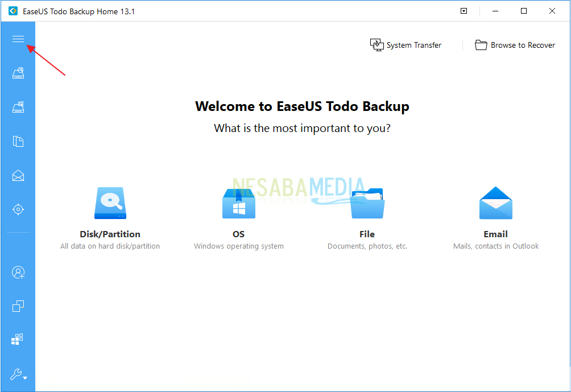571x392 pixels.
Task: Open the Tools wrench dropdown in the sidebar
Action: pyautogui.click(x=18, y=374)
